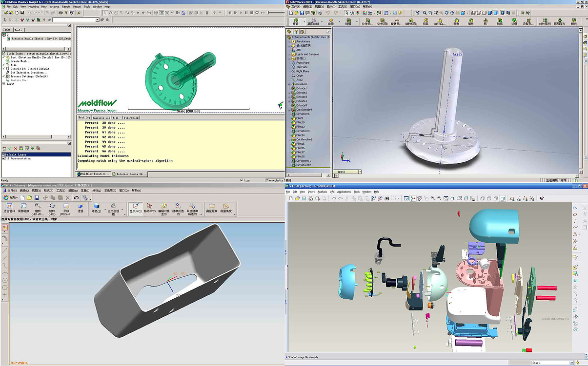Click the Move WCS (移动WCS) button in NX

pos(149,208)
